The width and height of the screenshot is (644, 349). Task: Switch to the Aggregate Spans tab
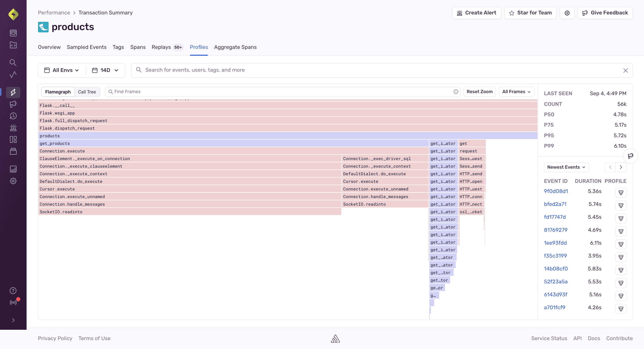click(x=235, y=47)
